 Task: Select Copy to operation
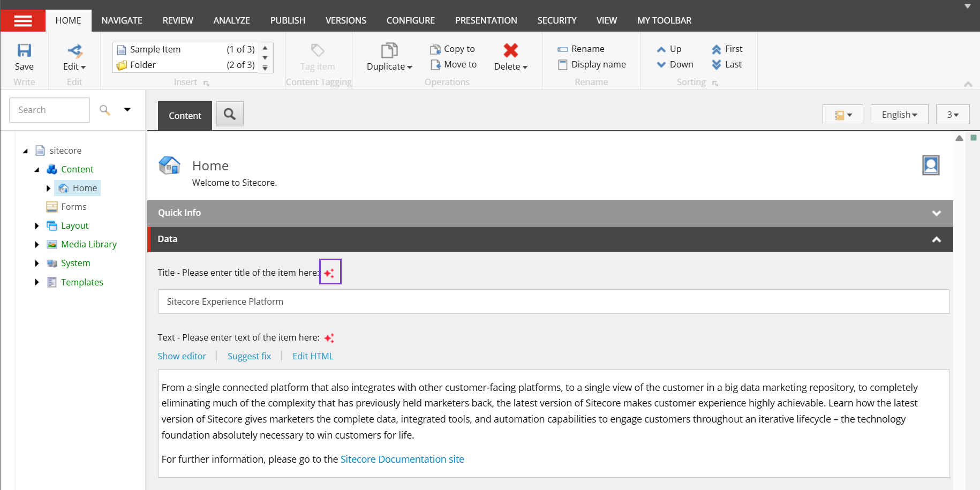[x=453, y=49]
